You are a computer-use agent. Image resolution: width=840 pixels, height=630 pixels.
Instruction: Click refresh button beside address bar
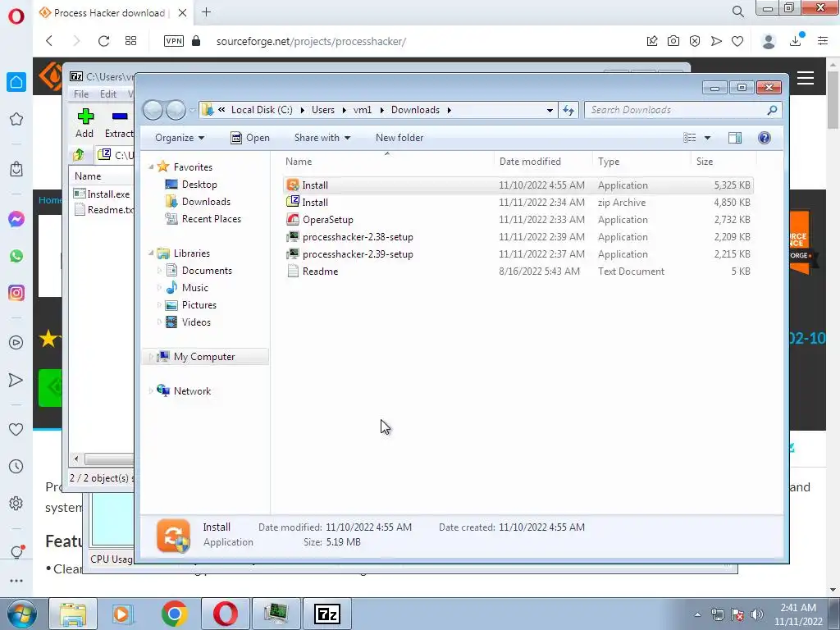568,110
